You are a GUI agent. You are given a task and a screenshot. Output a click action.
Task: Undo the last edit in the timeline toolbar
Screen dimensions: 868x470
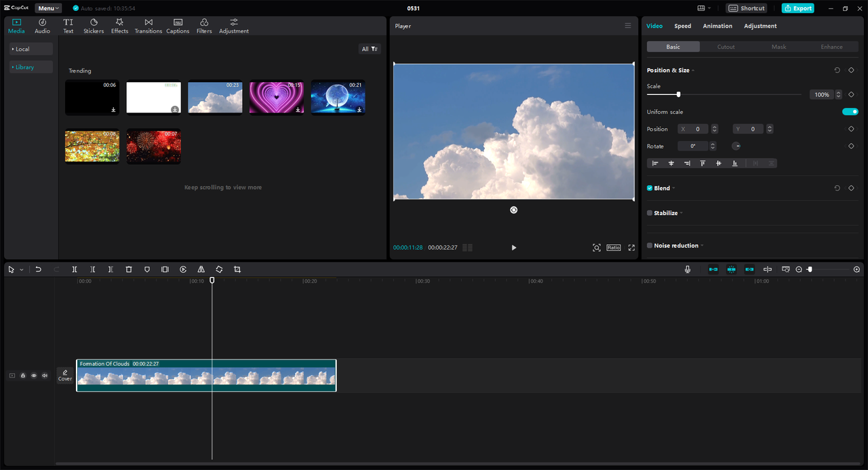click(39, 269)
